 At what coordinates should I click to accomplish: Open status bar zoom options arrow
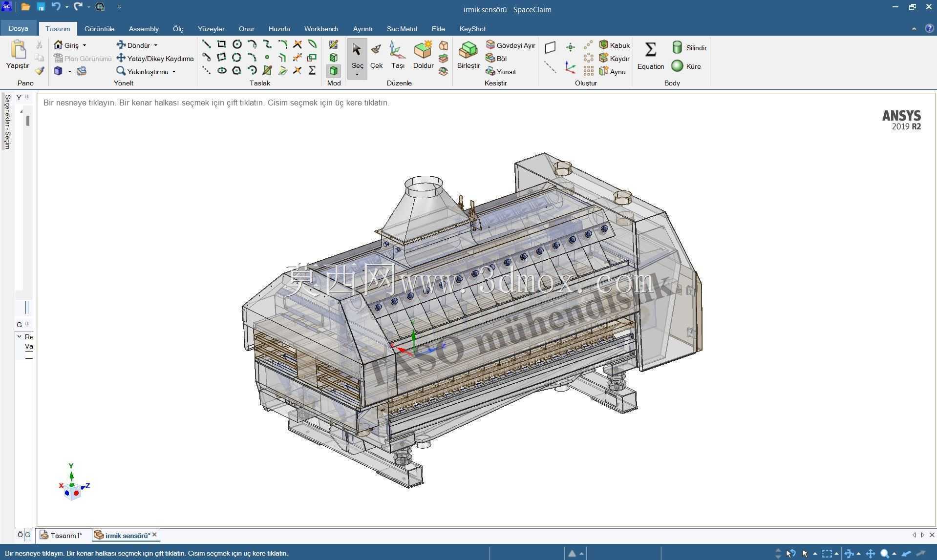coord(894,554)
